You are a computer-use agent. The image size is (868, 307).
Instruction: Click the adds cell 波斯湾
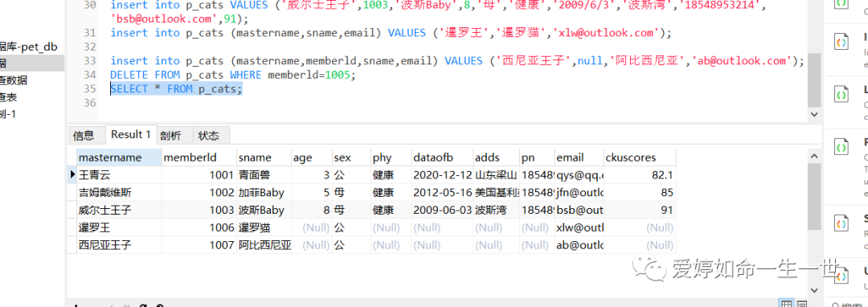click(x=496, y=211)
